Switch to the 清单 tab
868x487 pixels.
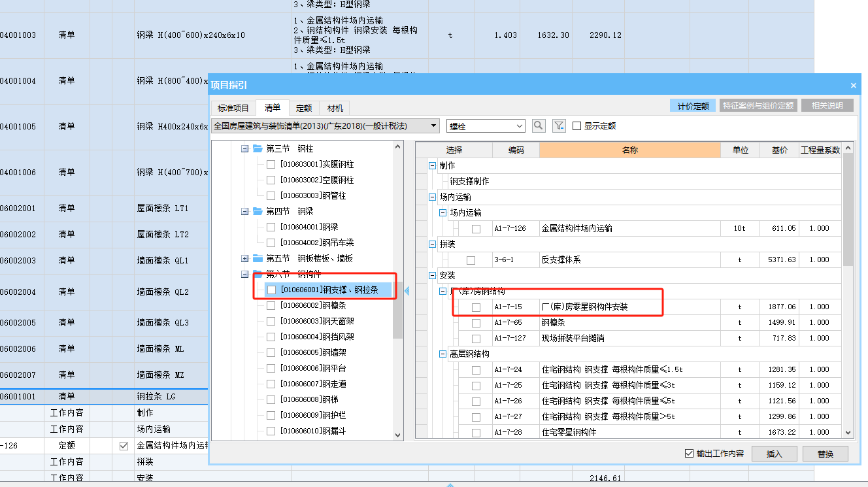coord(273,108)
